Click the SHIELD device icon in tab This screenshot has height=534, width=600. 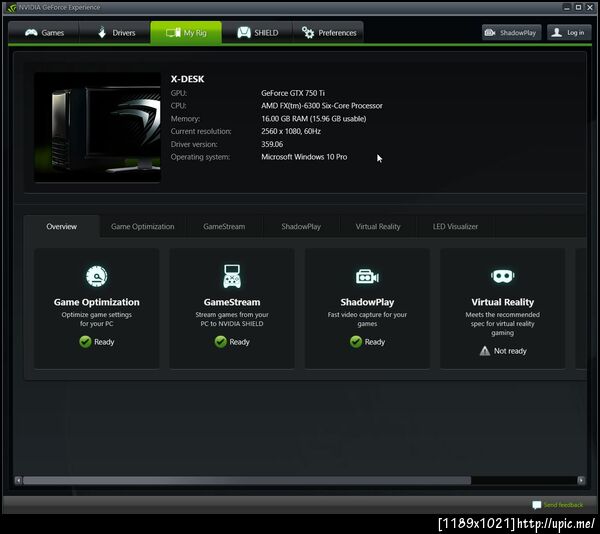coord(244,33)
